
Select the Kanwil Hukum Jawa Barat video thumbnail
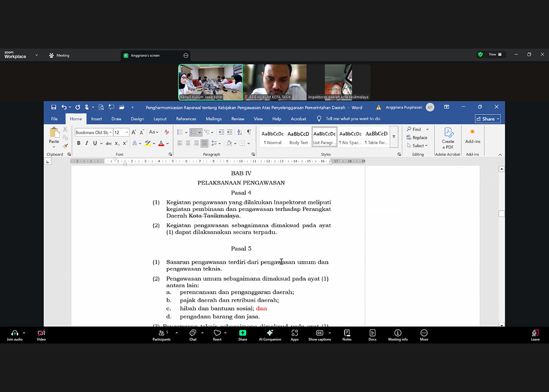pyautogui.click(x=211, y=82)
